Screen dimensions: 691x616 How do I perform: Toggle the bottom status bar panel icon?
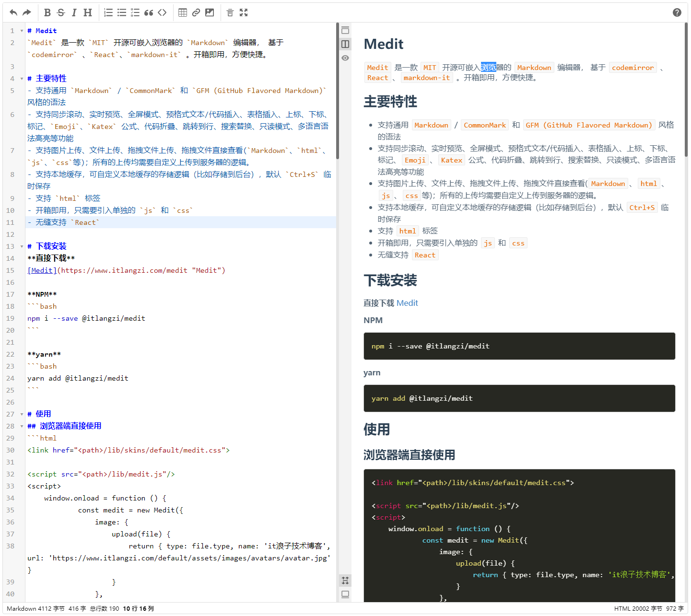[x=345, y=594]
